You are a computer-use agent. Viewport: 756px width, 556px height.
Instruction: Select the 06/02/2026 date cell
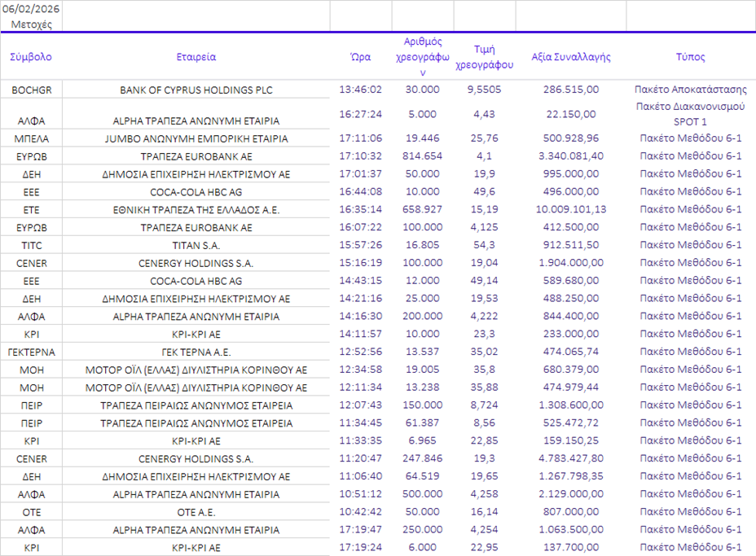31,9
